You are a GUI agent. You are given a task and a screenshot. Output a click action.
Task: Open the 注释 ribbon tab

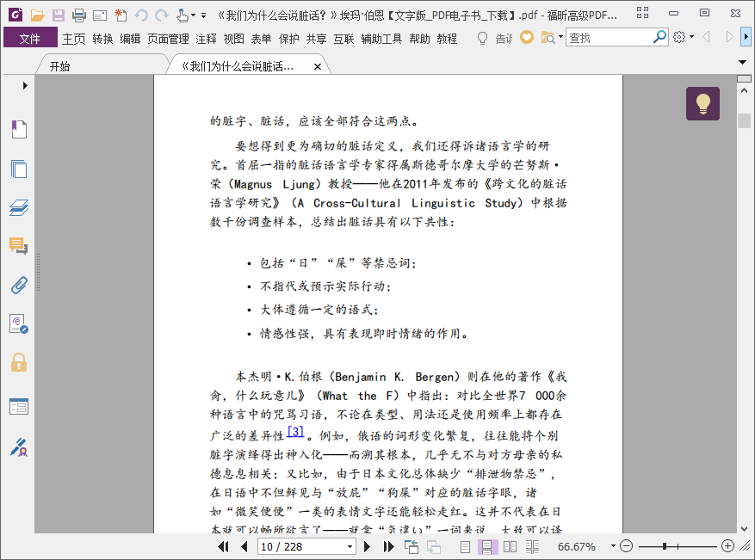click(x=206, y=39)
